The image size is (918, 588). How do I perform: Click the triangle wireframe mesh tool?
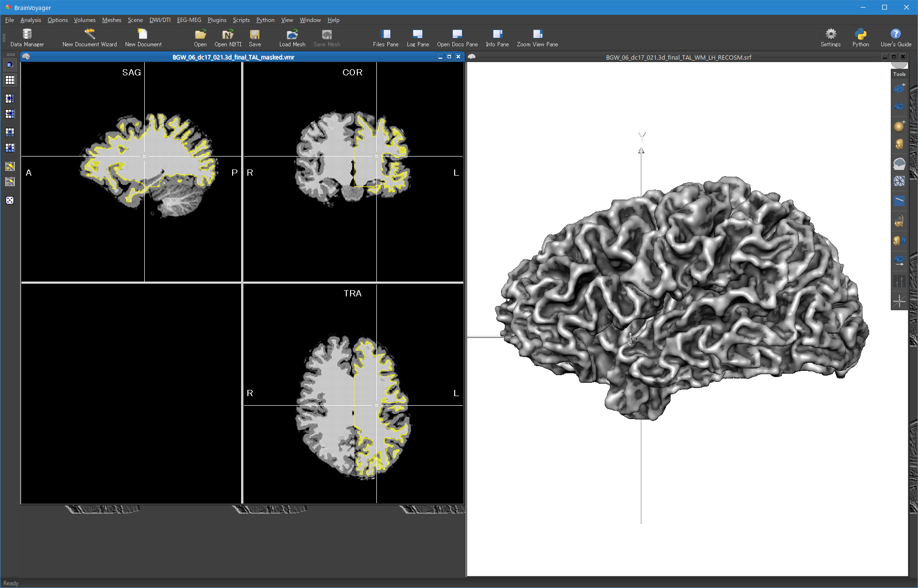click(899, 181)
